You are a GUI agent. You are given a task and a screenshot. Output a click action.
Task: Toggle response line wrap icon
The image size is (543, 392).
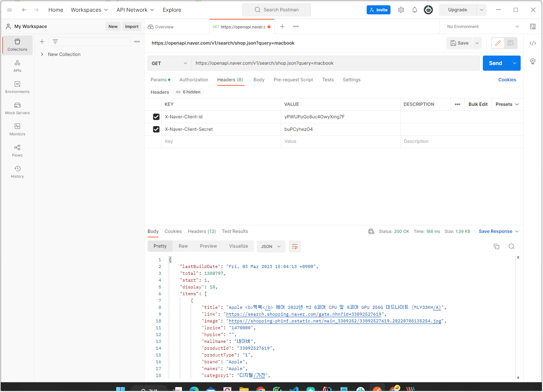295,246
